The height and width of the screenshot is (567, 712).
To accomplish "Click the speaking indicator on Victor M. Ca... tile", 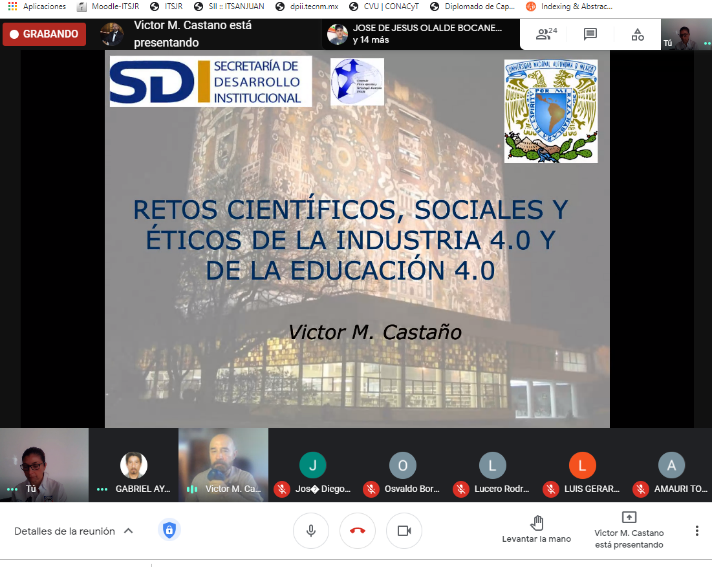I will pos(192,489).
